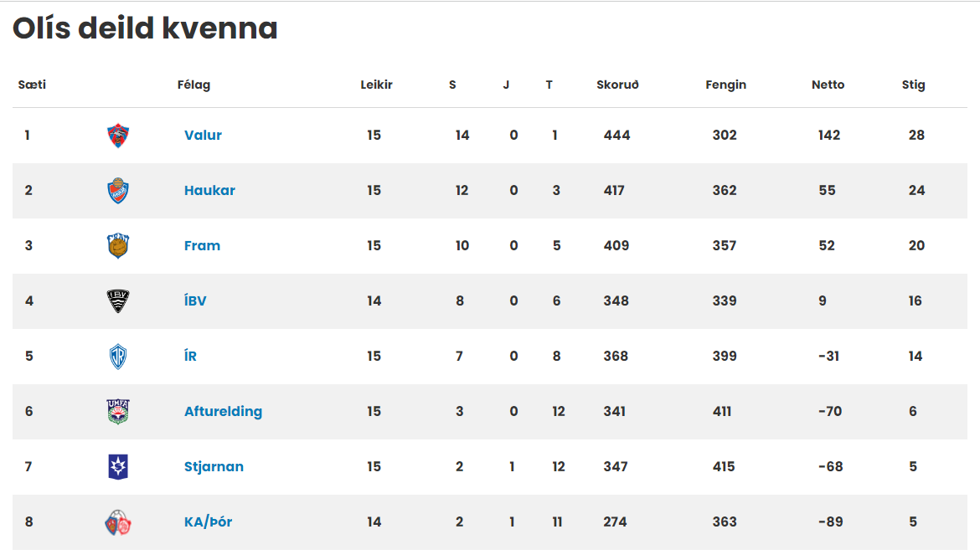This screenshot has height=560, width=980.
Task: Click the ÍBV black shield logo
Action: 118,301
